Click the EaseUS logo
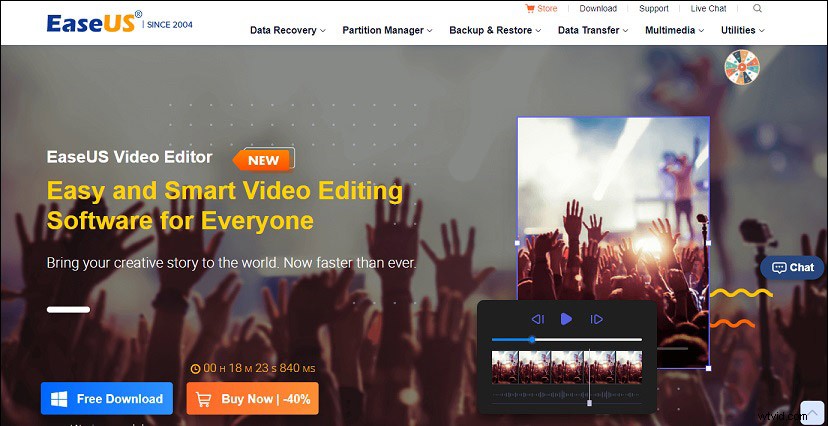Viewport: 828px width, 426px height. coord(95,23)
